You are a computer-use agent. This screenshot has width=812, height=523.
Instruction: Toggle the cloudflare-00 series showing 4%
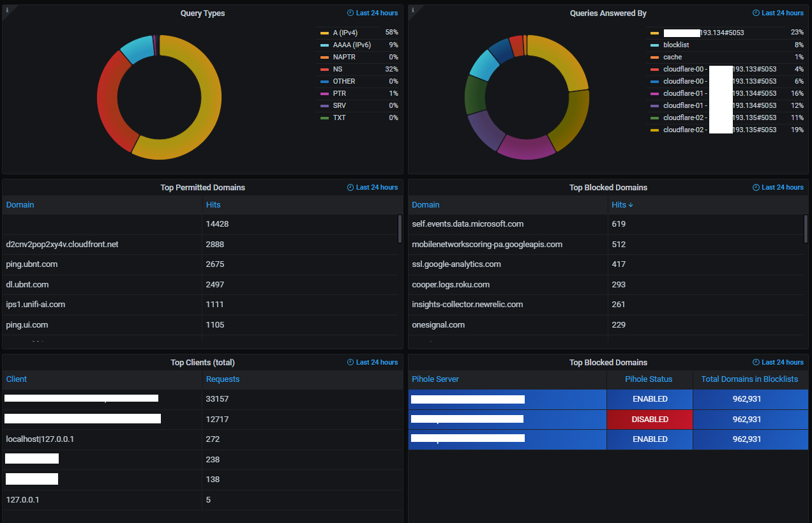tap(720, 69)
